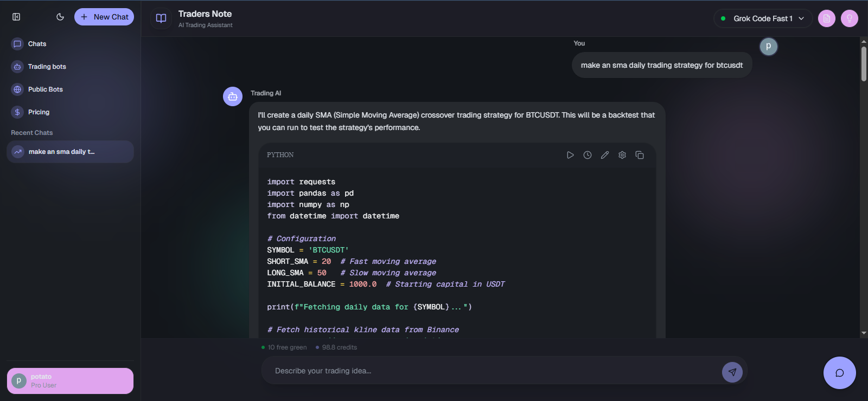The image size is (868, 401).
Task: Click the 'import numpy as np' line
Action: [x=308, y=205]
